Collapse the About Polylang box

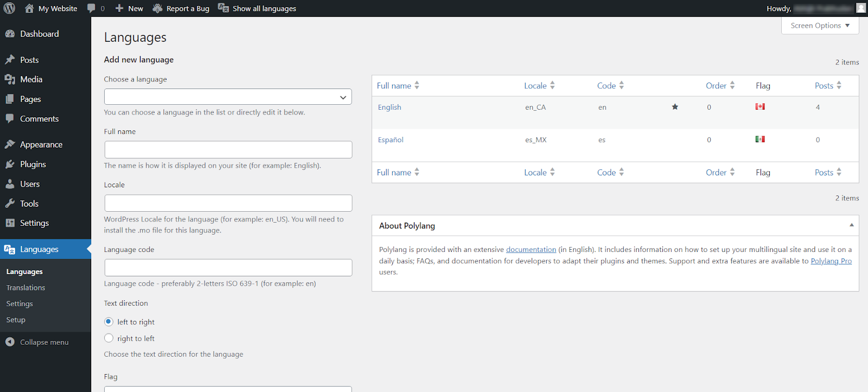[x=851, y=225]
